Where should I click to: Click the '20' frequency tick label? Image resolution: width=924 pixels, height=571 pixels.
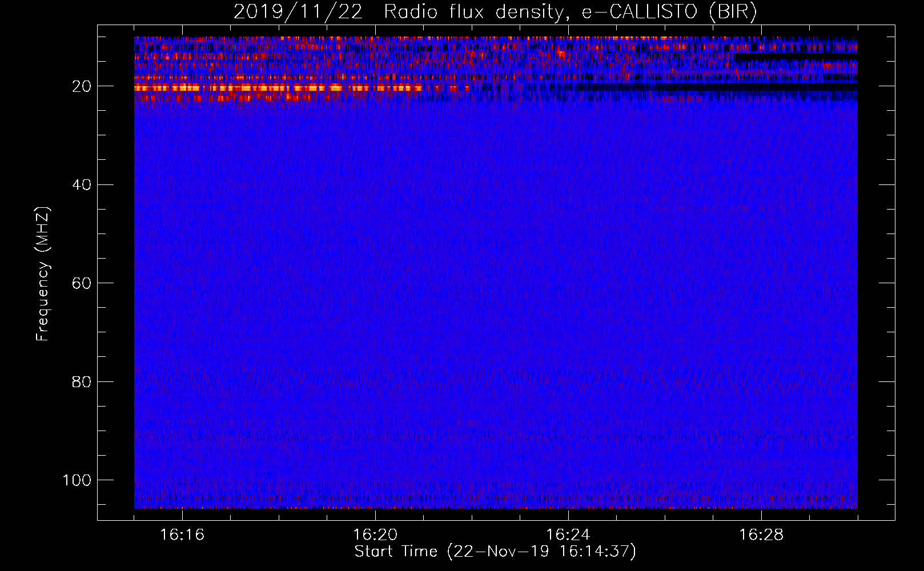(82, 86)
